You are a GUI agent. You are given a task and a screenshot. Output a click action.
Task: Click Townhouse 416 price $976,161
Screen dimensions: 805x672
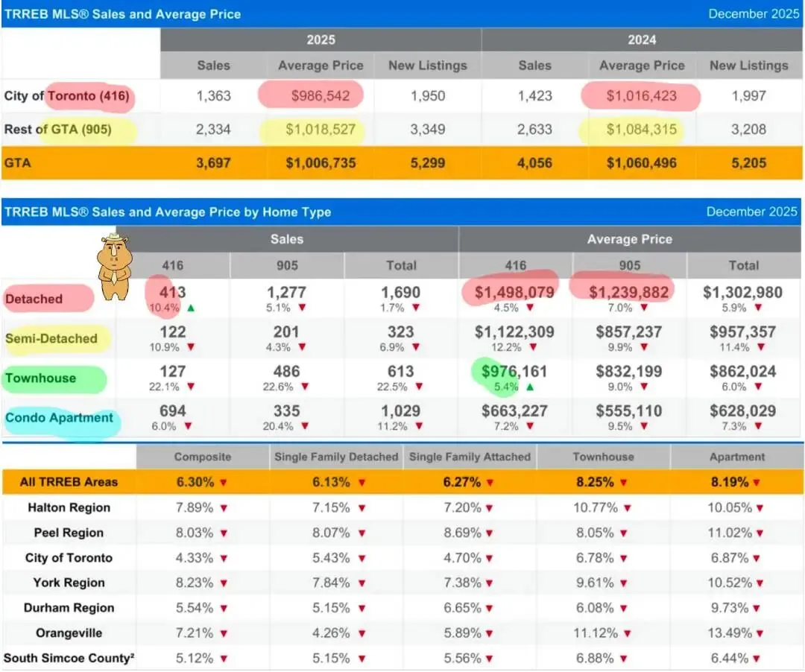(514, 372)
